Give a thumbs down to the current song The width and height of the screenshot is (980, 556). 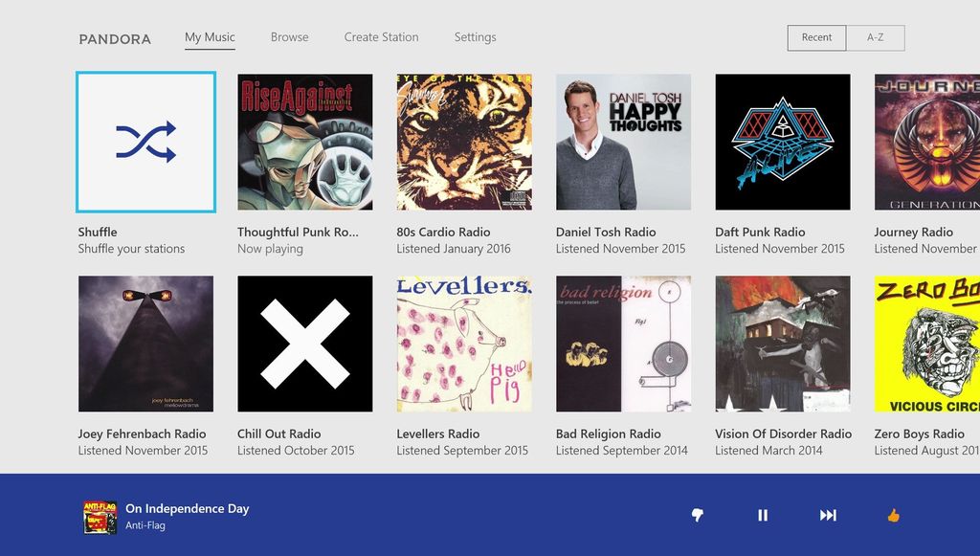pos(698,515)
